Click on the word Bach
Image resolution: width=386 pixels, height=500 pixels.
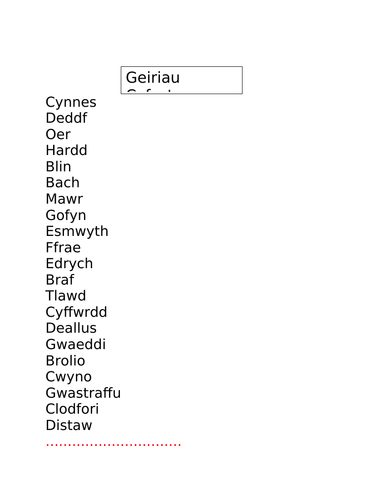pyautogui.click(x=63, y=183)
